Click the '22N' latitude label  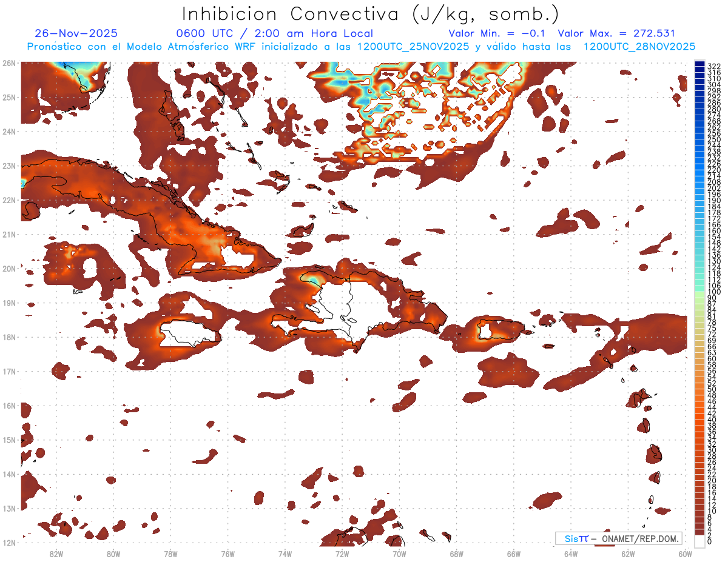coord(9,200)
